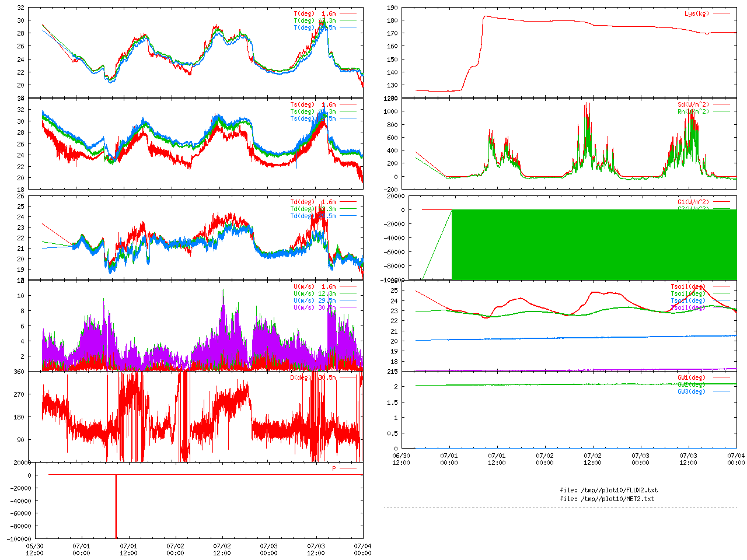Image resolution: width=747 pixels, height=560 pixels.
Task: Click the "-100000" y-axis label of the P plot
Action: click(19, 540)
